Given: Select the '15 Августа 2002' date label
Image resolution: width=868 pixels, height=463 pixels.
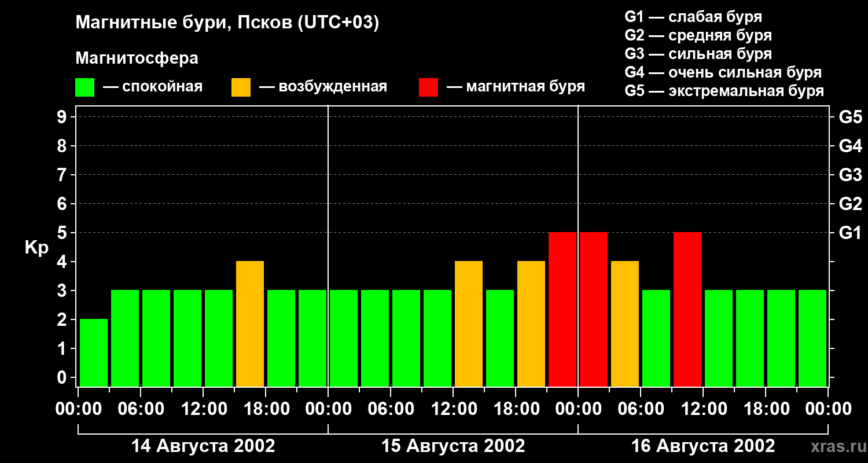Looking at the screenshot, I should (453, 446).
